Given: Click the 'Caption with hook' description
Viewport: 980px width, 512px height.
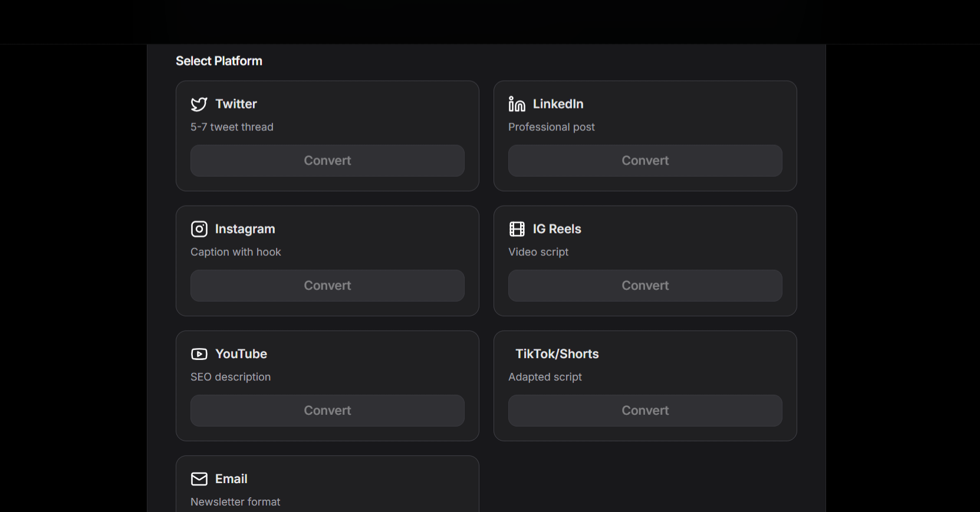Looking at the screenshot, I should click(x=236, y=252).
